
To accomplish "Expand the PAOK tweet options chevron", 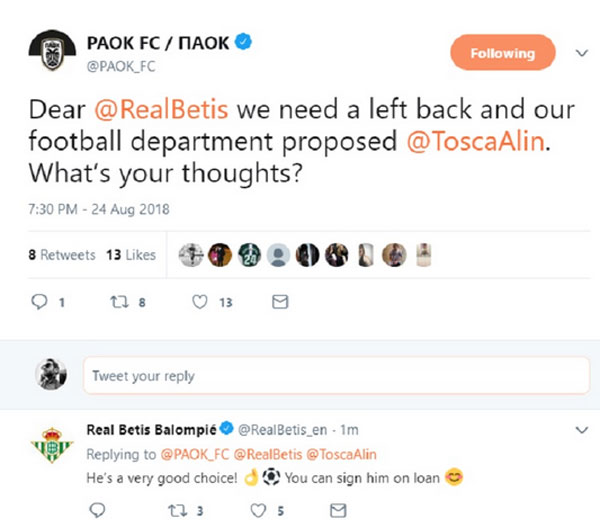I will pyautogui.click(x=582, y=52).
